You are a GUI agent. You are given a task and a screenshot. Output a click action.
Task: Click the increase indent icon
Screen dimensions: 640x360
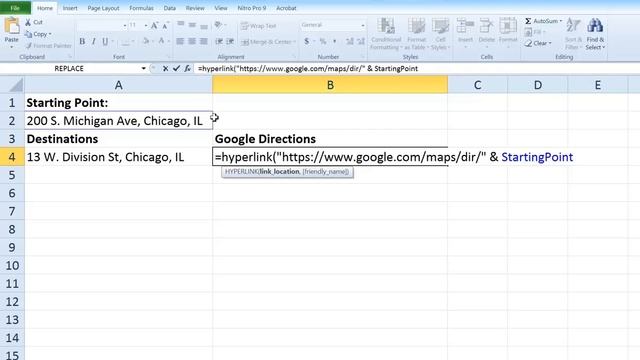[x=230, y=41]
